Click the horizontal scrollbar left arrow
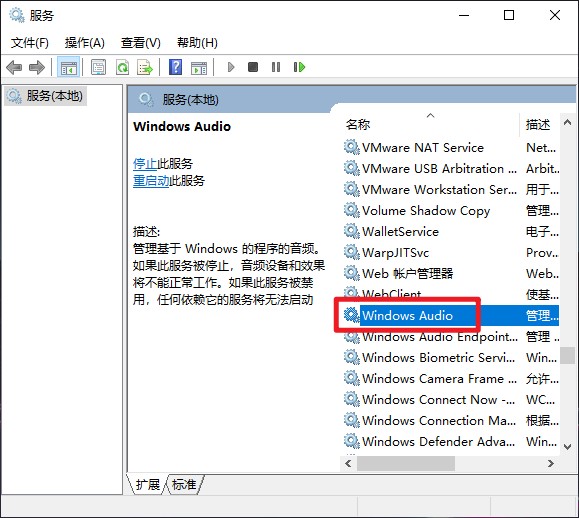 [348, 463]
